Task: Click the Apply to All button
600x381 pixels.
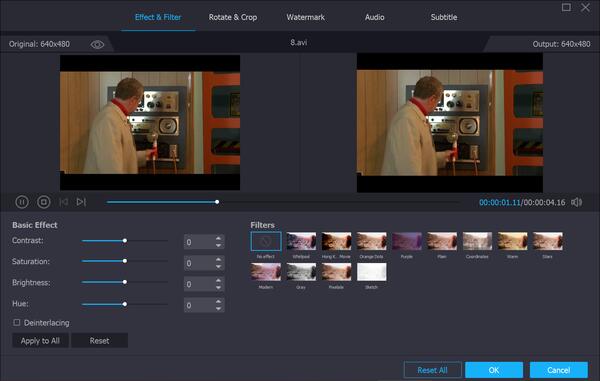Action: coord(40,340)
